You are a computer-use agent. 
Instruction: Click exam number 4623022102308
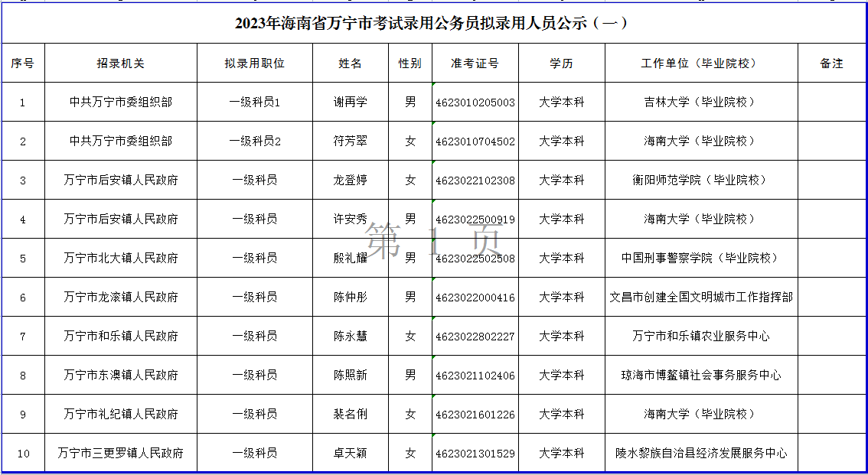tap(475, 181)
